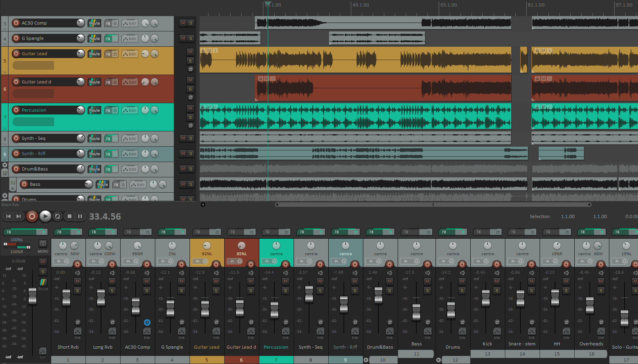The height and width of the screenshot is (364, 638).
Task: Click the Percussion track name in track panel
Action: 34,110
